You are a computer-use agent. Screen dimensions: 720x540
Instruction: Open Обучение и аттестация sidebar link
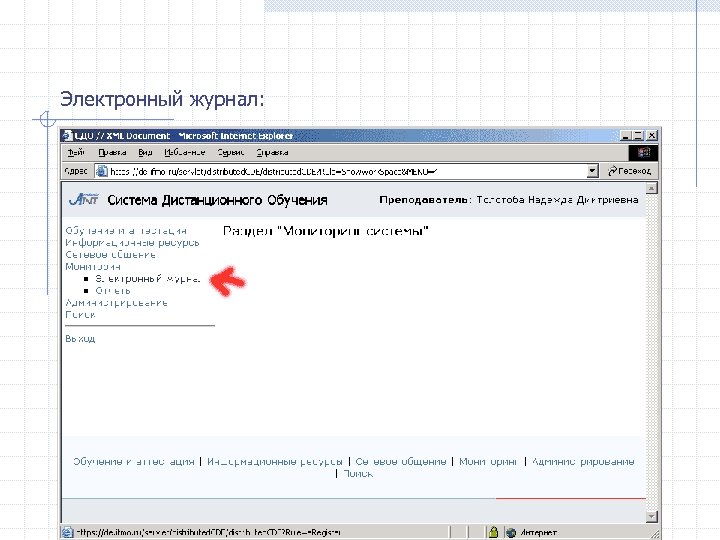[126, 231]
